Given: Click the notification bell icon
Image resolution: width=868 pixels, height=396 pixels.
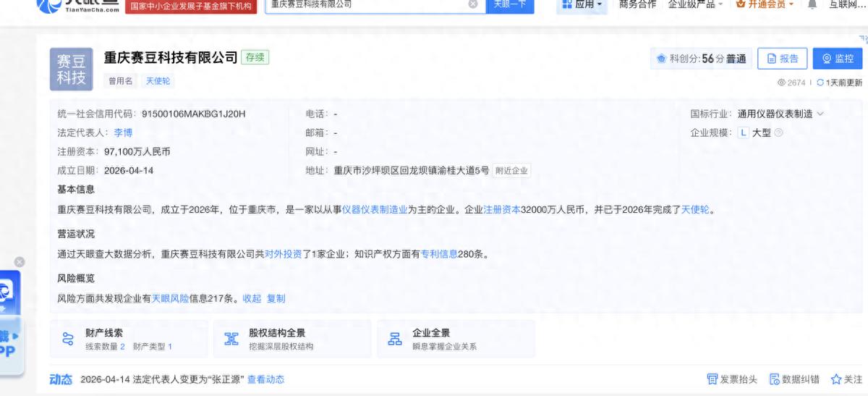Looking at the screenshot, I should (x=812, y=4).
